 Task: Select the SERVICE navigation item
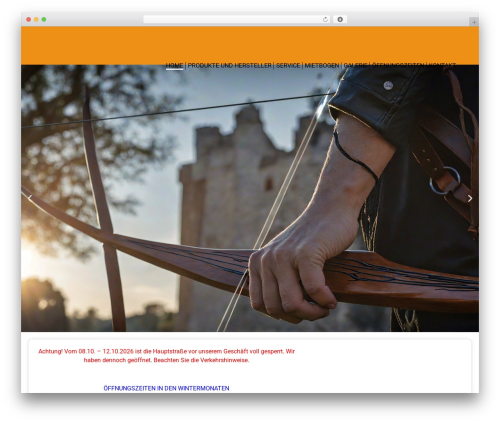coord(288,66)
